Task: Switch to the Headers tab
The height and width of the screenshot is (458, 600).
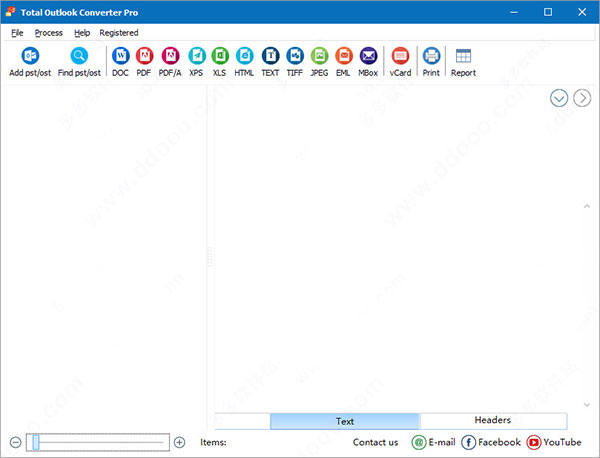Action: tap(492, 421)
